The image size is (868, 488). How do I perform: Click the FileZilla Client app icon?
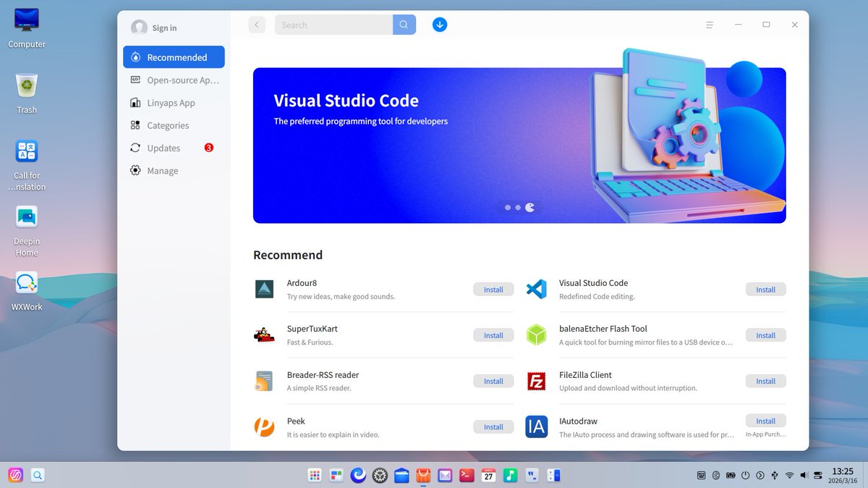(536, 381)
